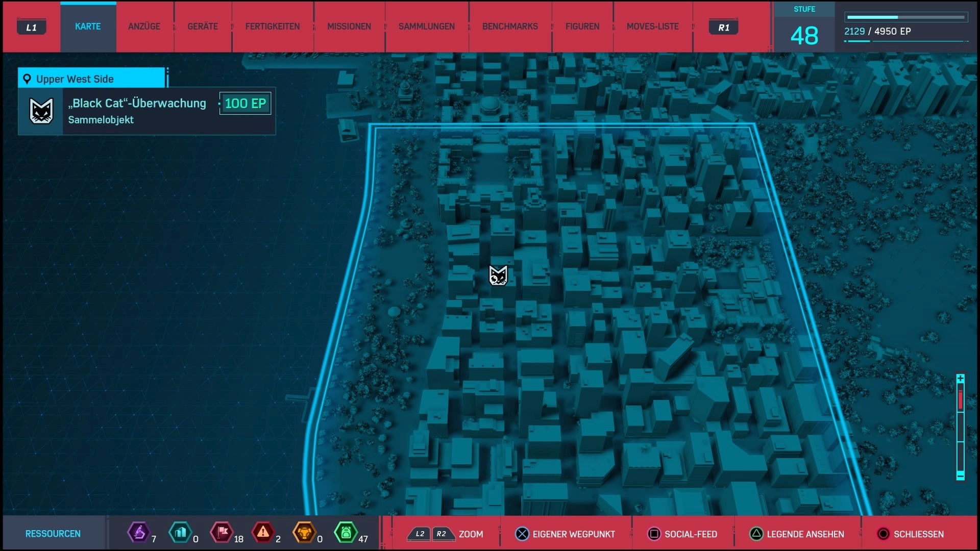Set Eigener Wegpunkt

point(574,534)
